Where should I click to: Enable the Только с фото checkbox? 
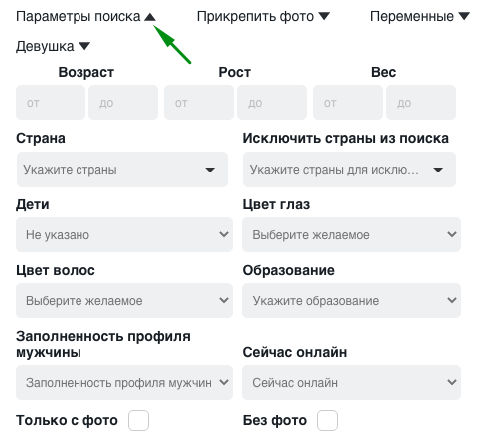[138, 420]
